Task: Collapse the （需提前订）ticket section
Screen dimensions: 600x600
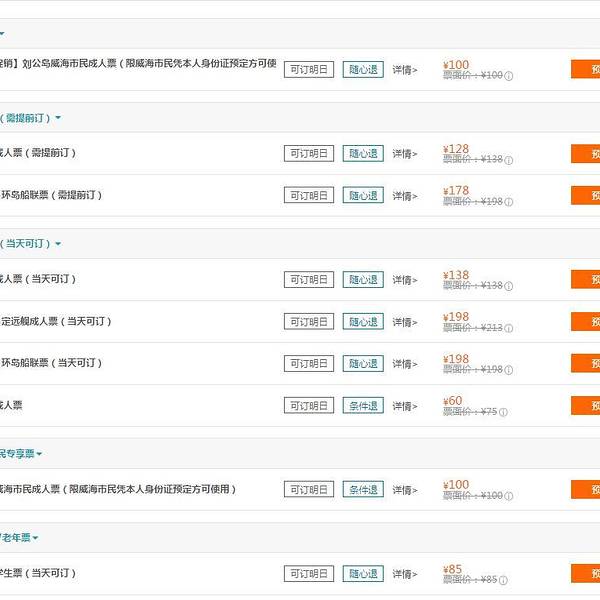Action: click(58, 118)
